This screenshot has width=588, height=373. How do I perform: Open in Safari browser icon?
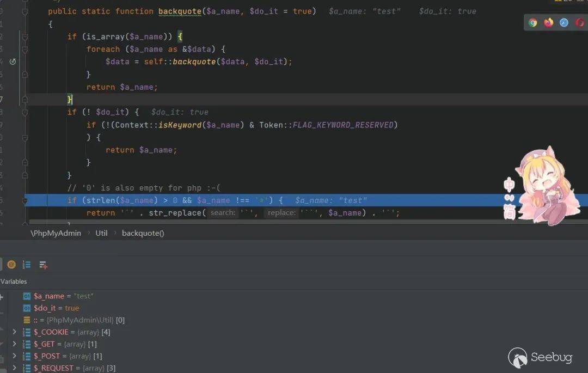tap(564, 22)
